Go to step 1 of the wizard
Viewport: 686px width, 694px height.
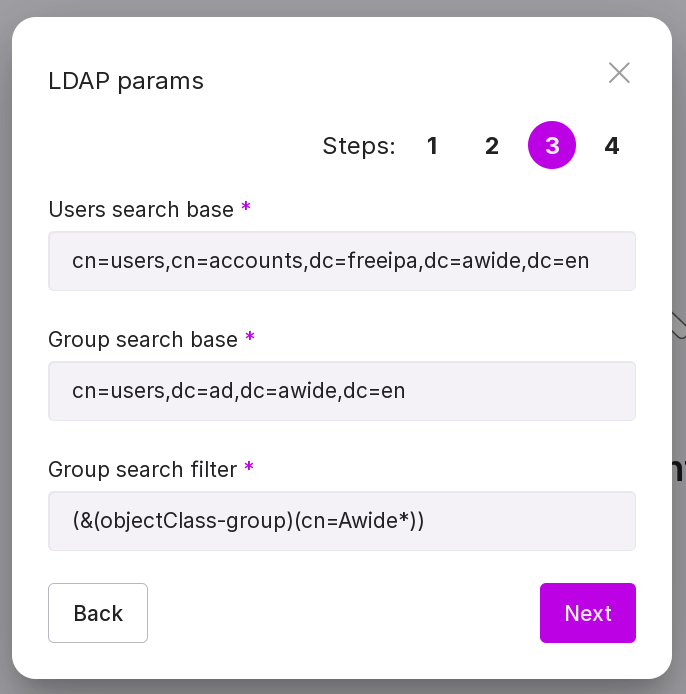(432, 146)
